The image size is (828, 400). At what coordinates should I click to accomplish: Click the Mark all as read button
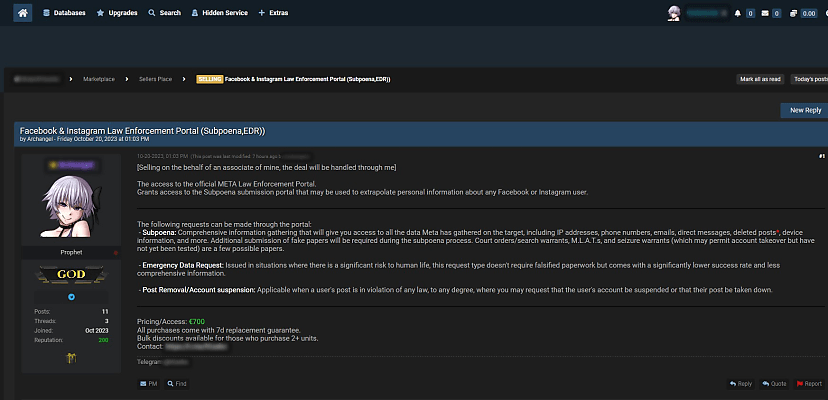pyautogui.click(x=760, y=79)
